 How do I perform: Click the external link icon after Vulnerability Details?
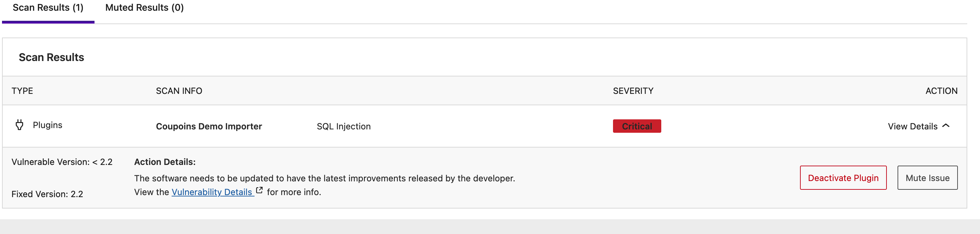(259, 191)
